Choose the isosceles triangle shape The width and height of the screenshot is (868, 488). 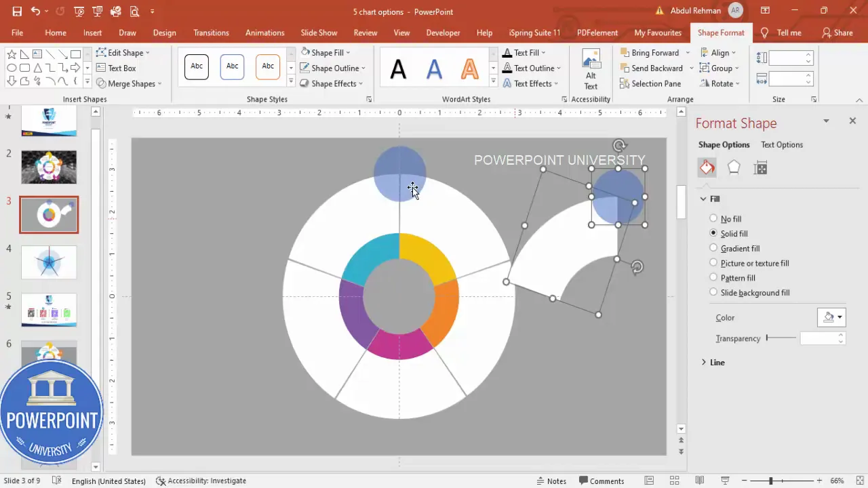(x=37, y=68)
